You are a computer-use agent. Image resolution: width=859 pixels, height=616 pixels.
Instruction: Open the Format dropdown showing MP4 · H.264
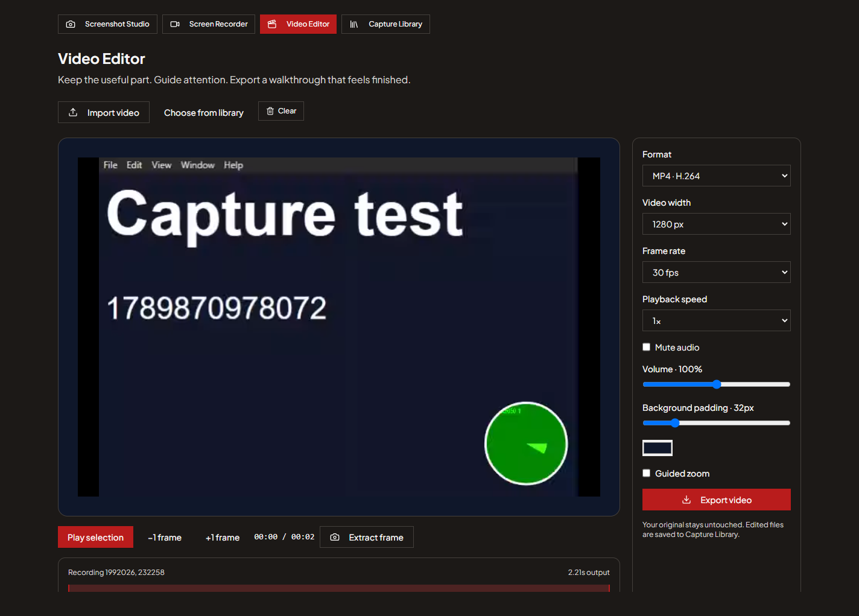(x=717, y=176)
